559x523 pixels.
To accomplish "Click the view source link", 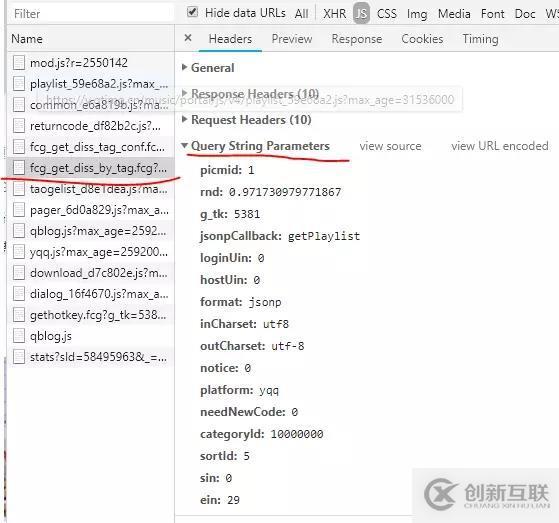I will [x=390, y=146].
